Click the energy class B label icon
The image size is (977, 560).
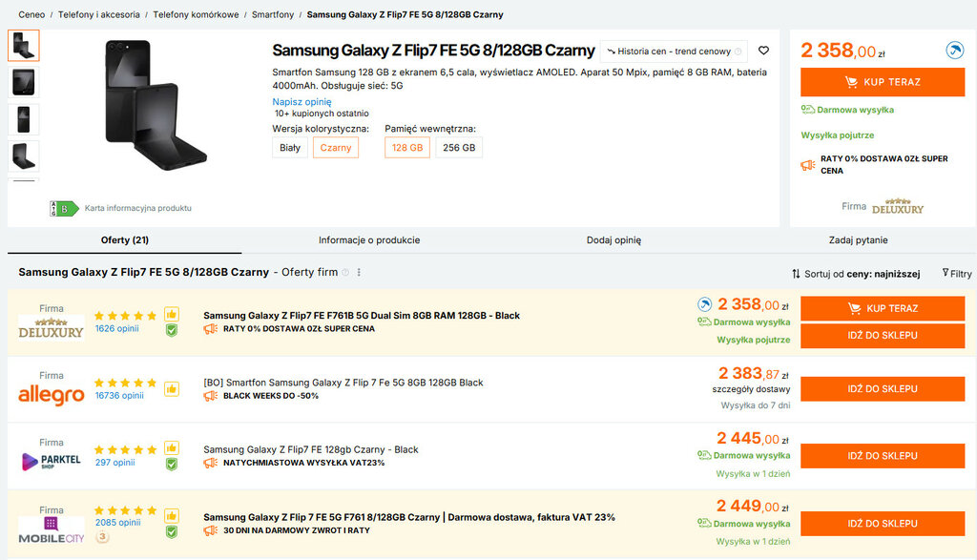pos(64,208)
